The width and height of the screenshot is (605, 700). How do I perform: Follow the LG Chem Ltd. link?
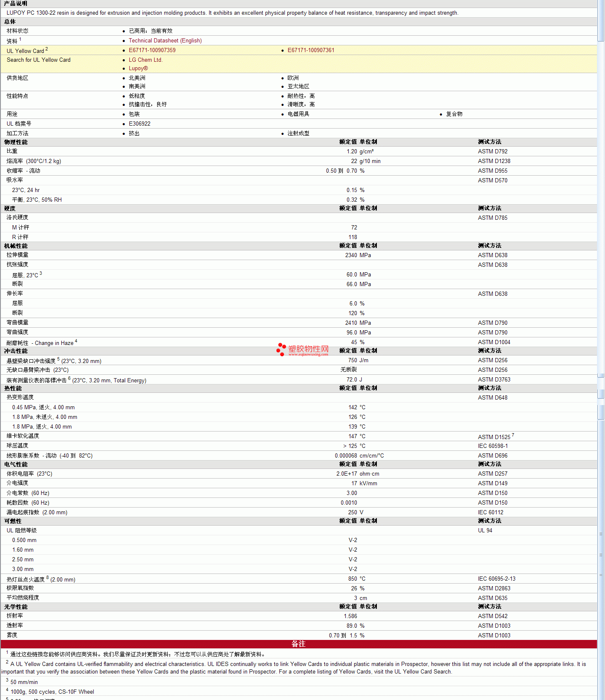pos(145,60)
